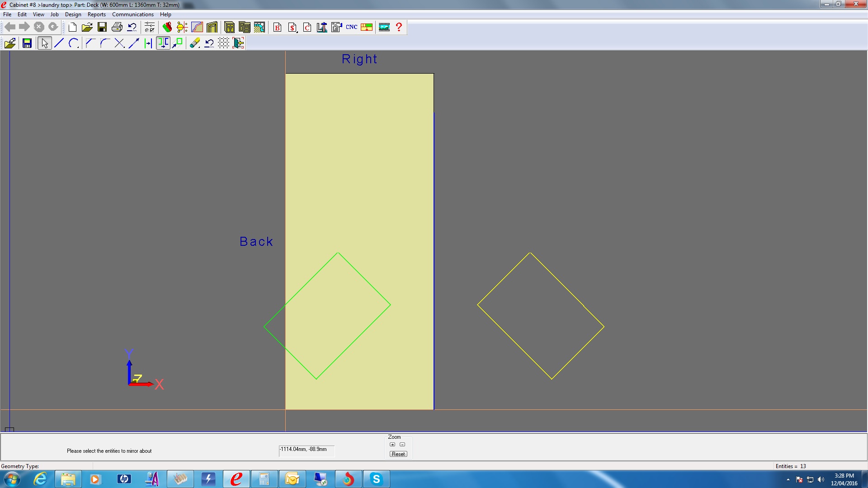
Task: Select the line drawing tool
Action: coord(59,43)
